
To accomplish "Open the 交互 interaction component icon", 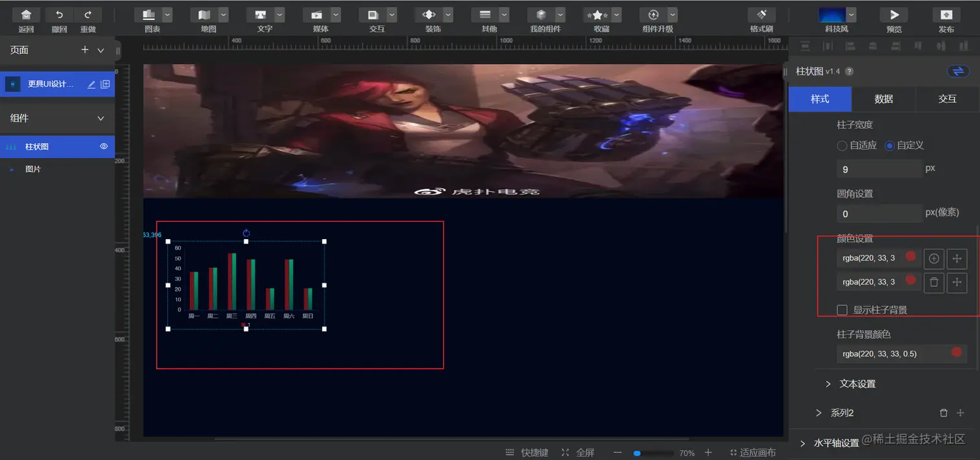I will (x=373, y=14).
